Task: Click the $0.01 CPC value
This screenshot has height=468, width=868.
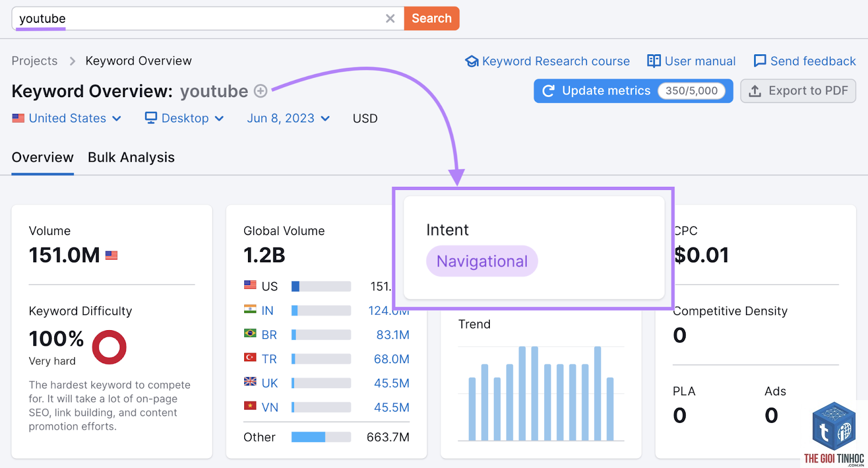Action: (701, 255)
